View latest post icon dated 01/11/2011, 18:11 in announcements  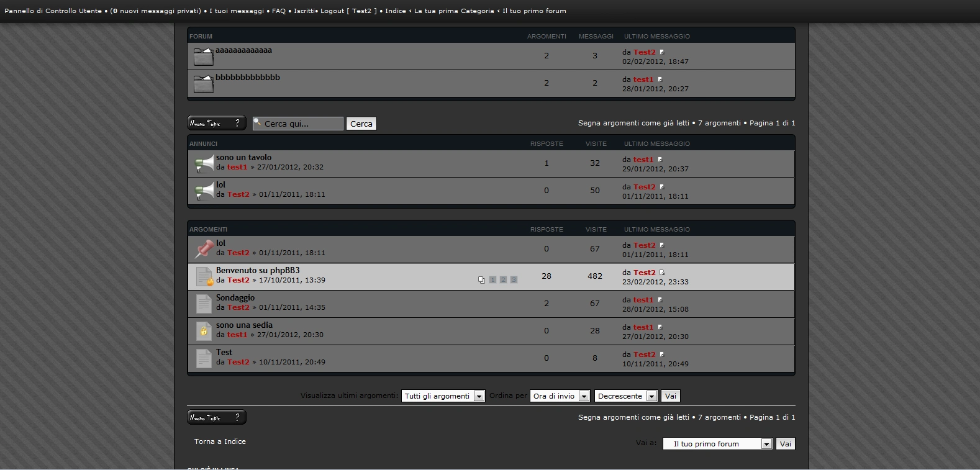[661, 187]
